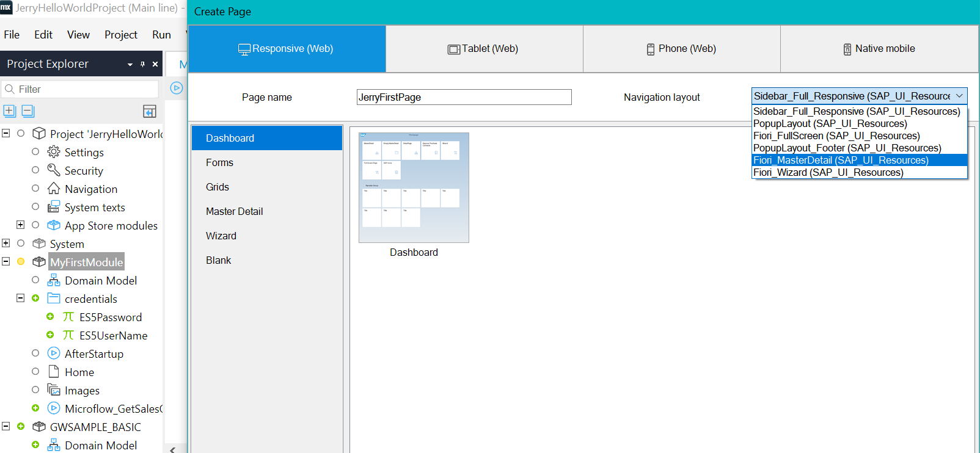Click the Settings gear icon in Project Explorer
The image size is (980, 453).
[x=54, y=152]
